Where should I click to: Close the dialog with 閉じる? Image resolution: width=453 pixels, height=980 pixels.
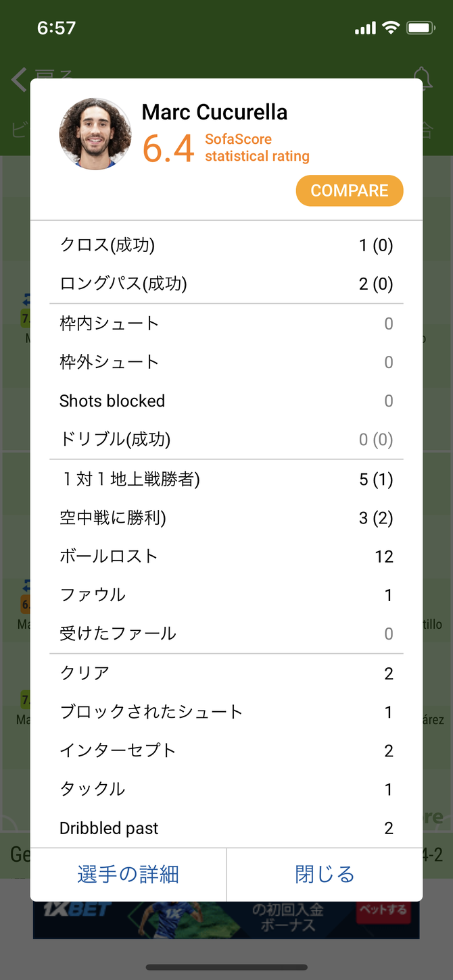point(325,874)
